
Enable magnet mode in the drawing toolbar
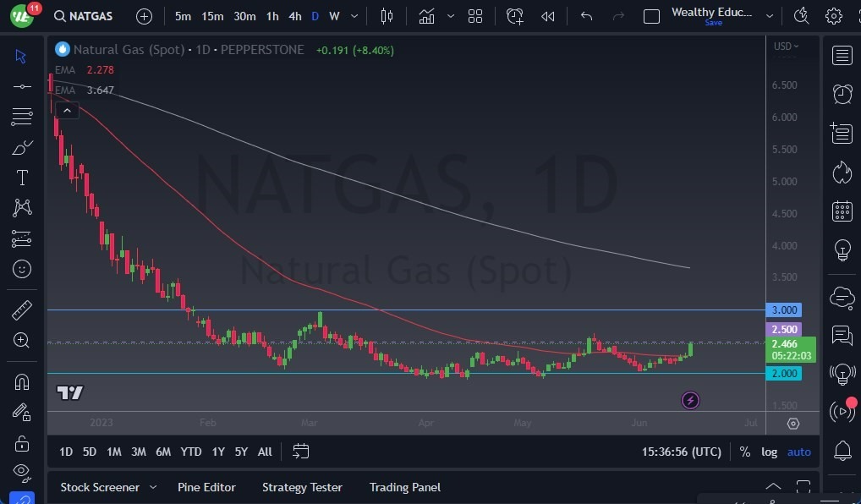[22, 381]
